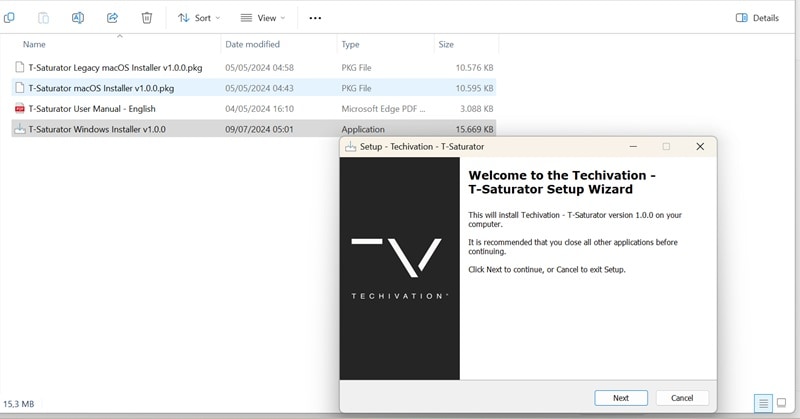The height and width of the screenshot is (419, 800).
Task: Sort by the Size column header
Action: [446, 44]
